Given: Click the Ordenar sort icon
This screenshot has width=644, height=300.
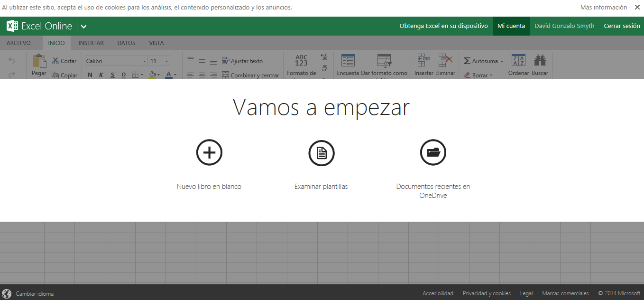Looking at the screenshot, I should tap(518, 60).
